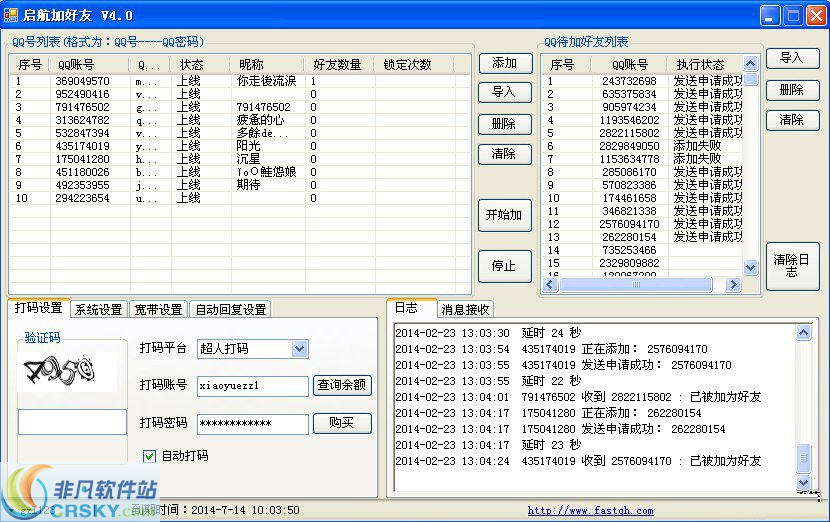Image resolution: width=830 pixels, height=522 pixels.
Task: Click the 打码账号 input field
Action: coord(252,386)
